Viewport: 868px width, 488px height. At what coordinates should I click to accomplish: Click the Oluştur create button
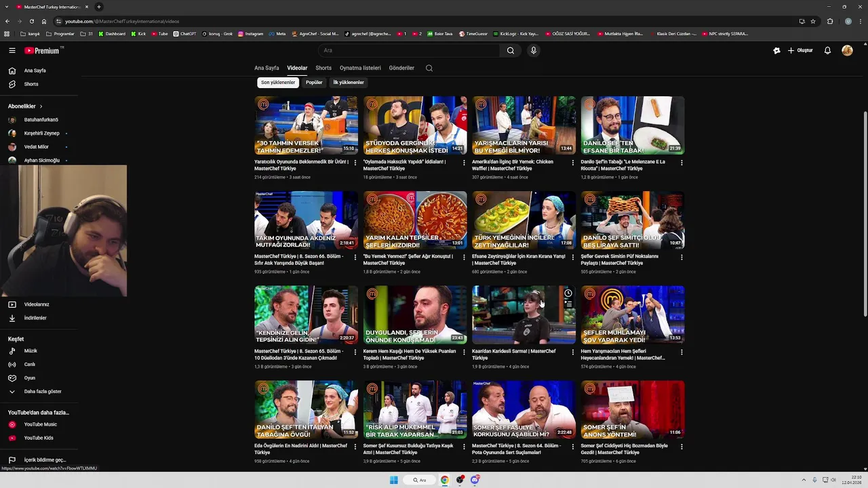[x=800, y=50]
